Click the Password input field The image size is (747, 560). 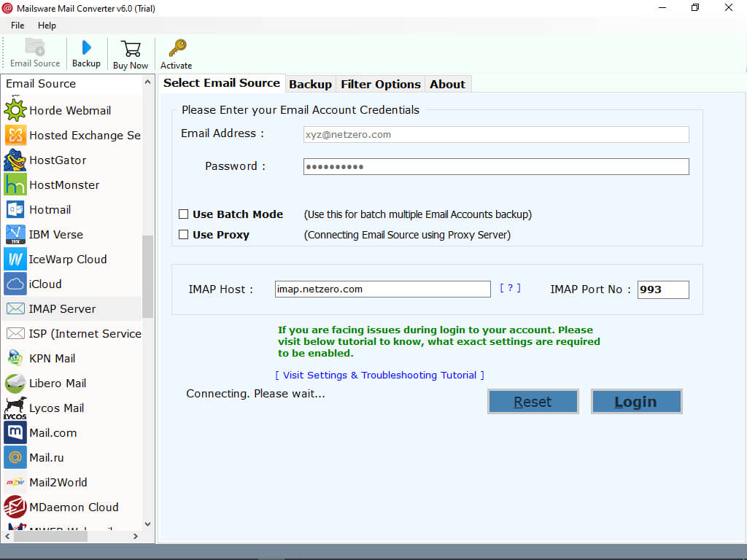tap(496, 167)
